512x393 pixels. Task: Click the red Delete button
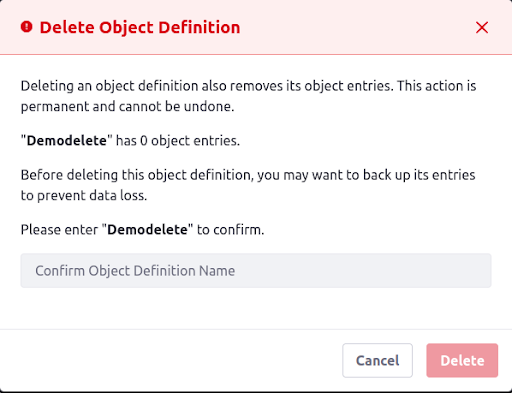point(462,360)
